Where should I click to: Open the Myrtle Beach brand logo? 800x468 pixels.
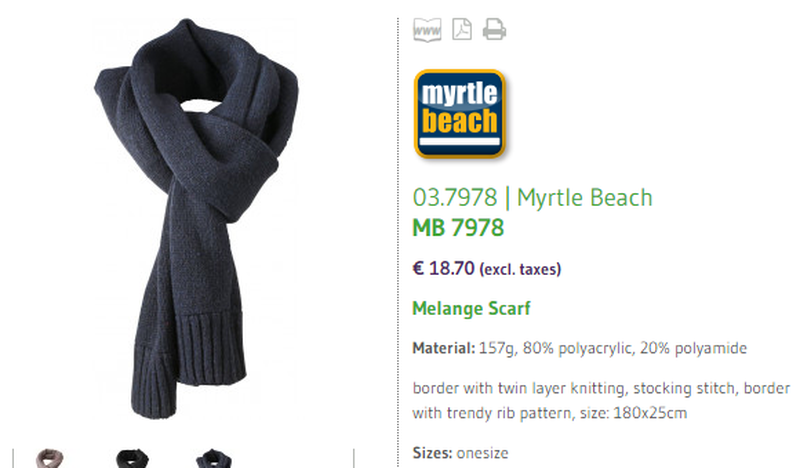pyautogui.click(x=460, y=114)
